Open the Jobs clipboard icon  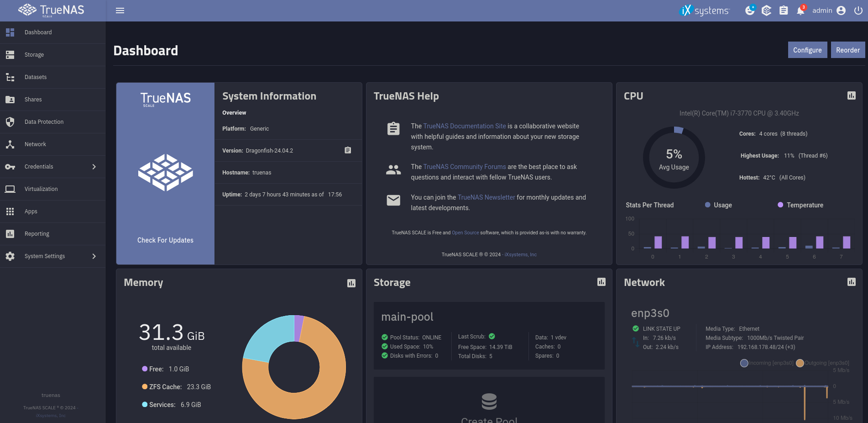pos(784,11)
